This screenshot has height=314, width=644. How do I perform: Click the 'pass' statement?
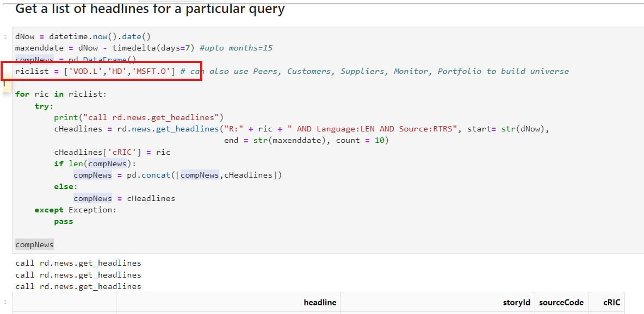click(63, 222)
